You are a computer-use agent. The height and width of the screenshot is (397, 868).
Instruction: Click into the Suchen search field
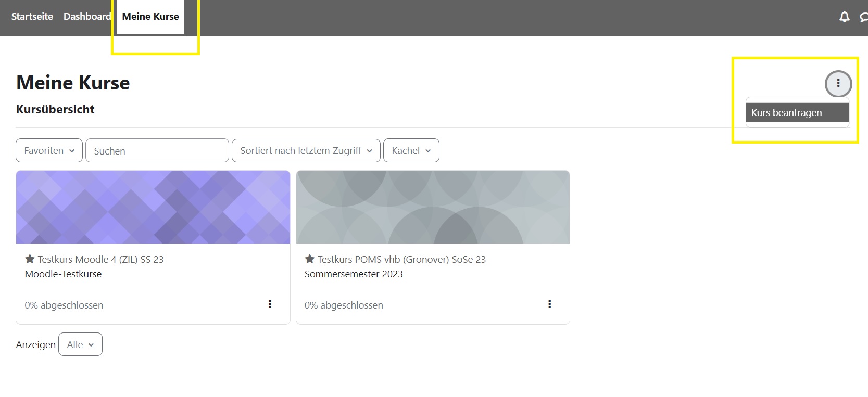click(x=157, y=151)
